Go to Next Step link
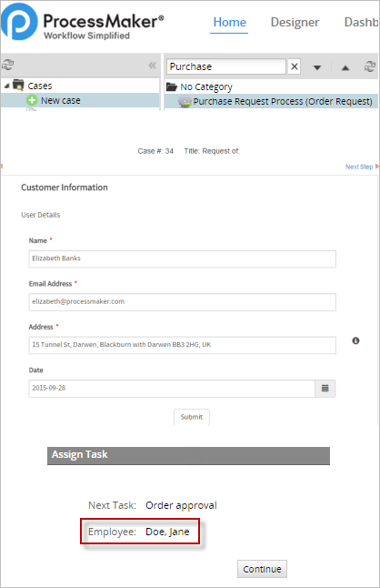380x588 pixels. point(361,167)
